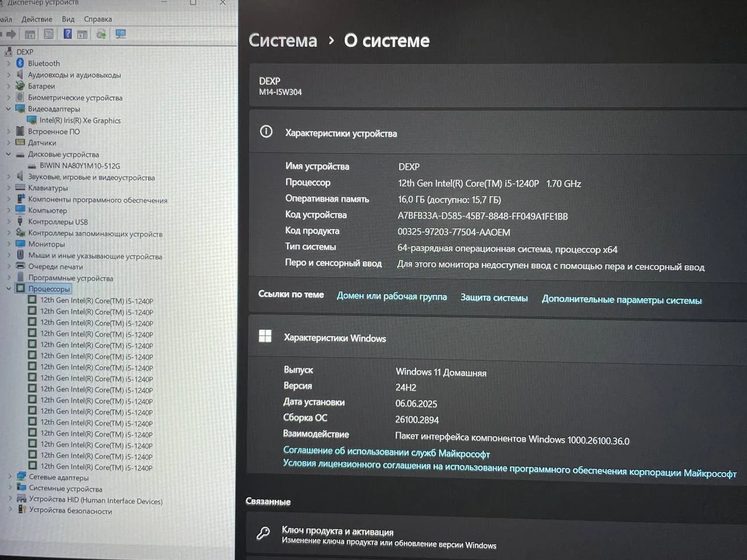Expand the Аудиовходы и аудиовыходы category
The height and width of the screenshot is (560, 747).
coord(8,75)
